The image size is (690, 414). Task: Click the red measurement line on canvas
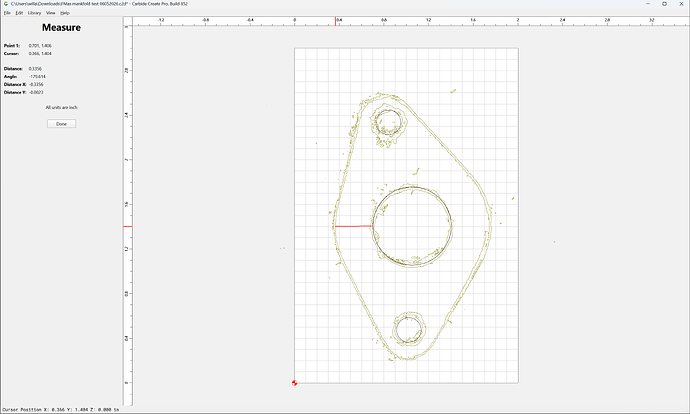[x=354, y=226]
